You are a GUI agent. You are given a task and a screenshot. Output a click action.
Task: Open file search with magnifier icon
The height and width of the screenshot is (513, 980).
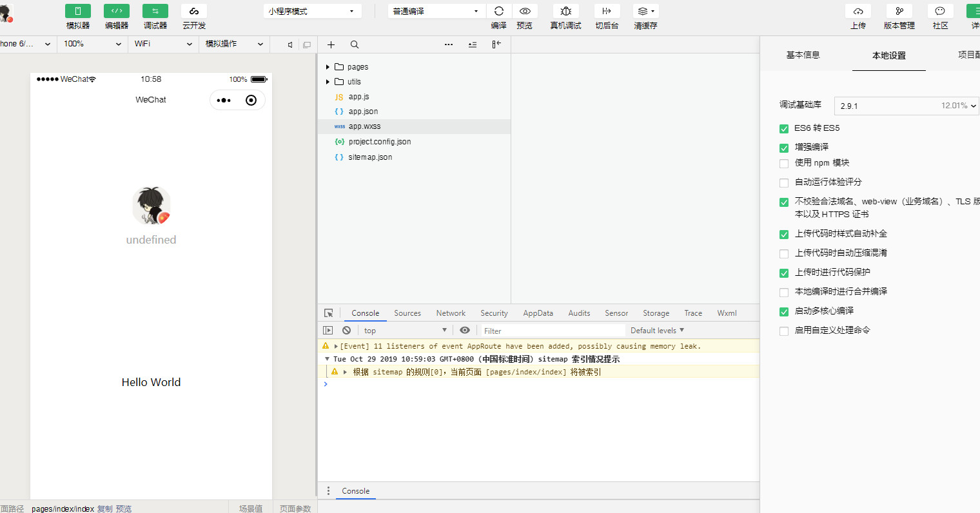point(355,44)
